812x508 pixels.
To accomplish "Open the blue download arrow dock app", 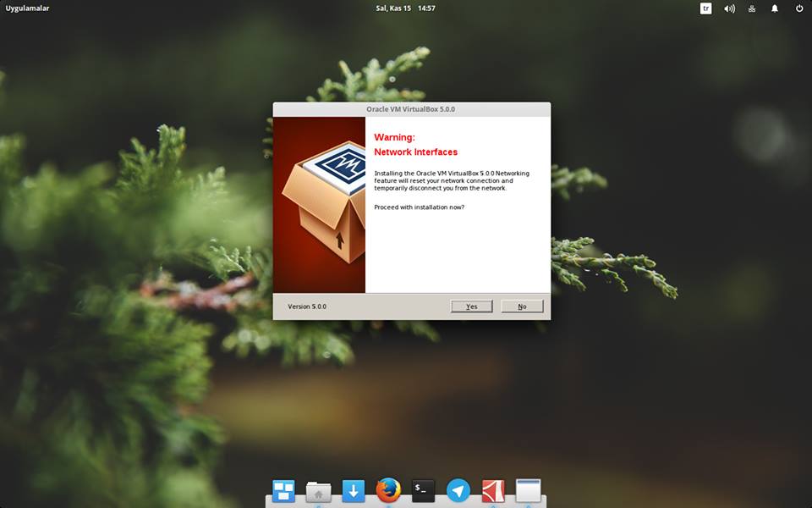I will tap(354, 490).
